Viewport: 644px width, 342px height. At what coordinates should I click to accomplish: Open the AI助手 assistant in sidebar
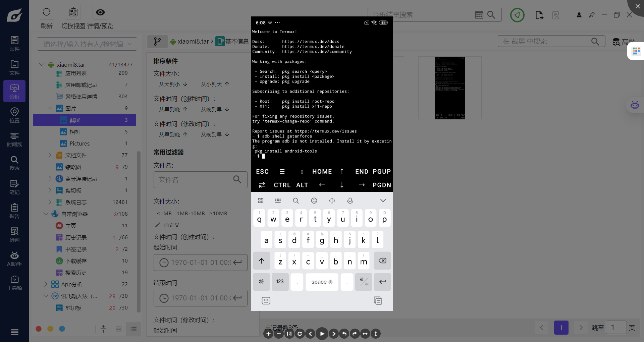(x=14, y=259)
